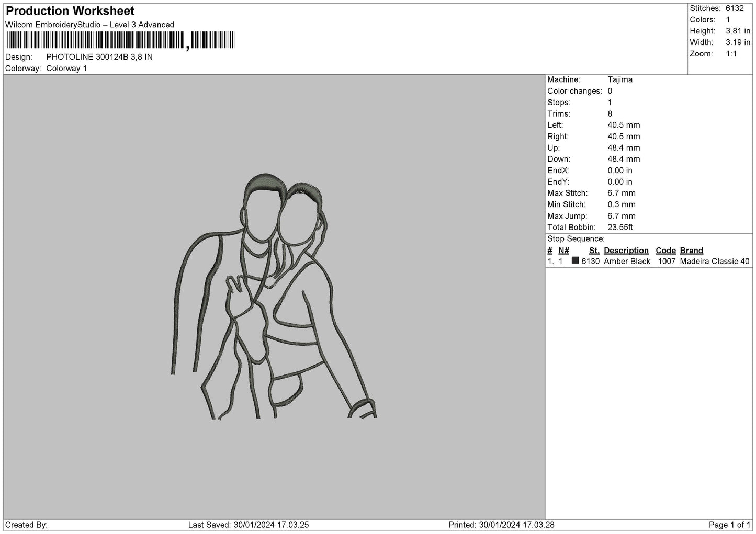756x534 pixels.
Task: Click the Color changes value 0
Action: point(610,91)
